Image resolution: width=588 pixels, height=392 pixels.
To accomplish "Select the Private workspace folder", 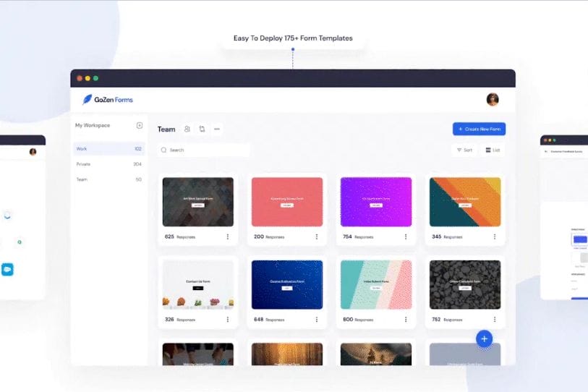I will click(108, 164).
